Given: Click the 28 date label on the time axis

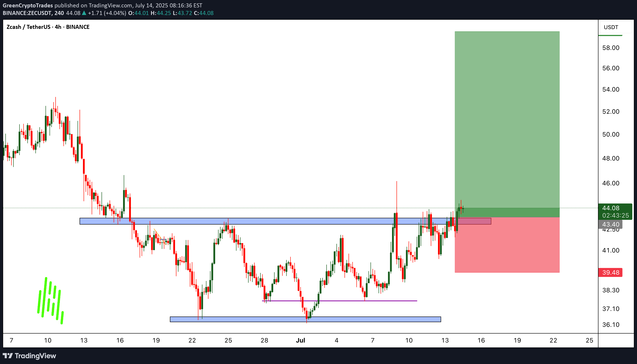Looking at the screenshot, I should pos(264,340).
